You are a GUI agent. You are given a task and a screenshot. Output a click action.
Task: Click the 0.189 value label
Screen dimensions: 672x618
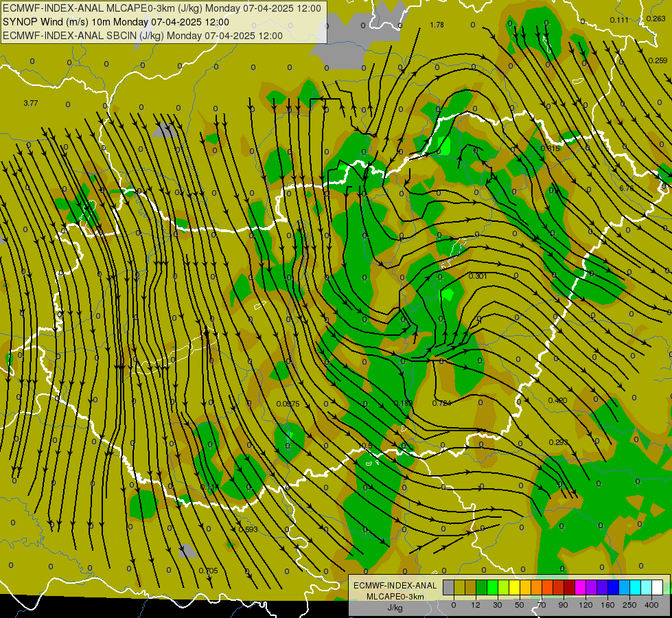click(x=403, y=403)
